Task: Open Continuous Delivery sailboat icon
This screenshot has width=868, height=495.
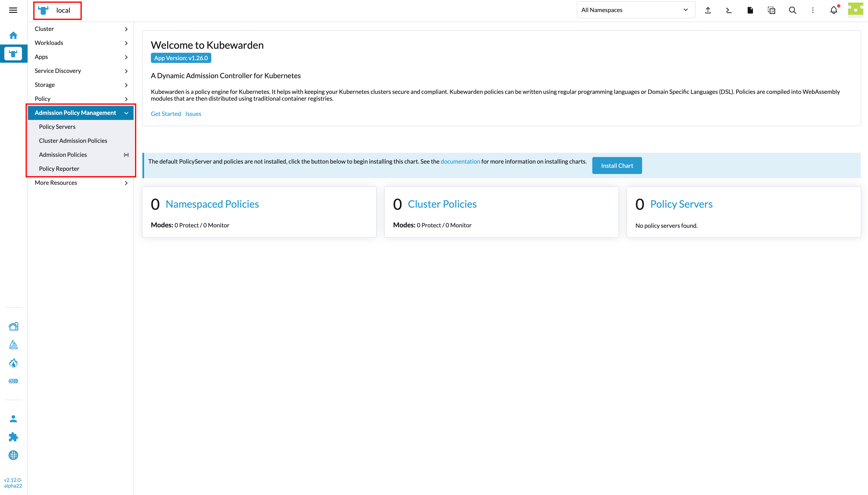Action: click(13, 345)
